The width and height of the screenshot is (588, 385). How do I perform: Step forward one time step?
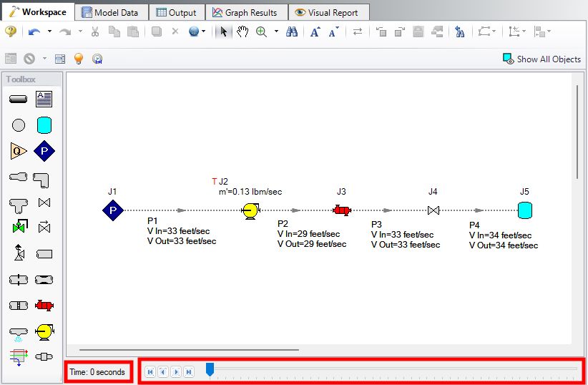click(176, 372)
